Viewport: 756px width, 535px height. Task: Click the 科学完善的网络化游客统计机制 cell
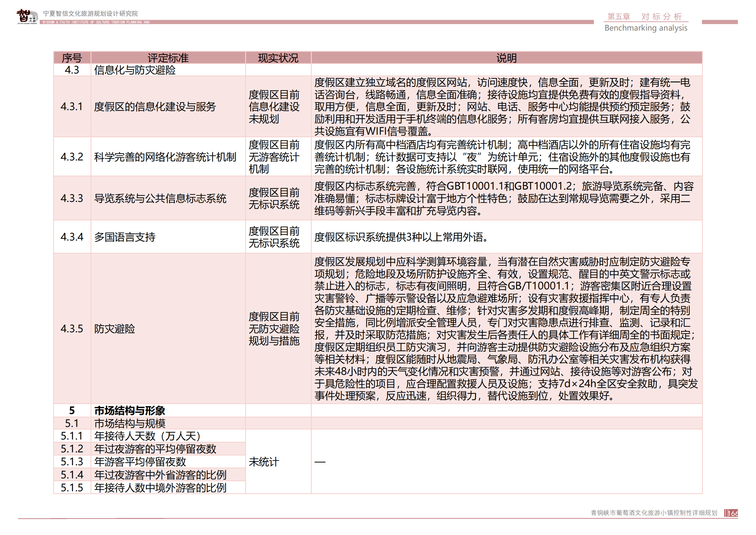coord(165,157)
